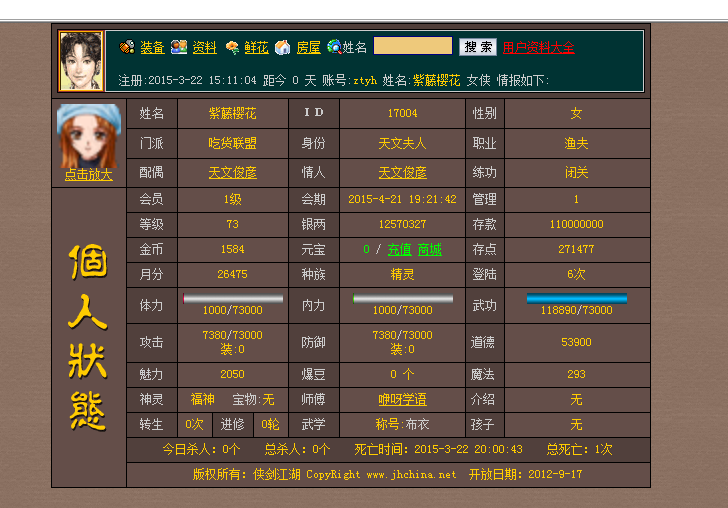Viewport: 728px width, 508px height.
Task: Click the 职业 value 渔夫
Action: pos(576,143)
